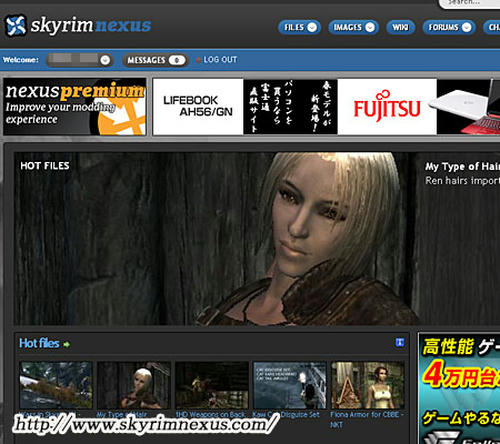Open the FILES menu
This screenshot has height=444, width=500.
tap(299, 27)
